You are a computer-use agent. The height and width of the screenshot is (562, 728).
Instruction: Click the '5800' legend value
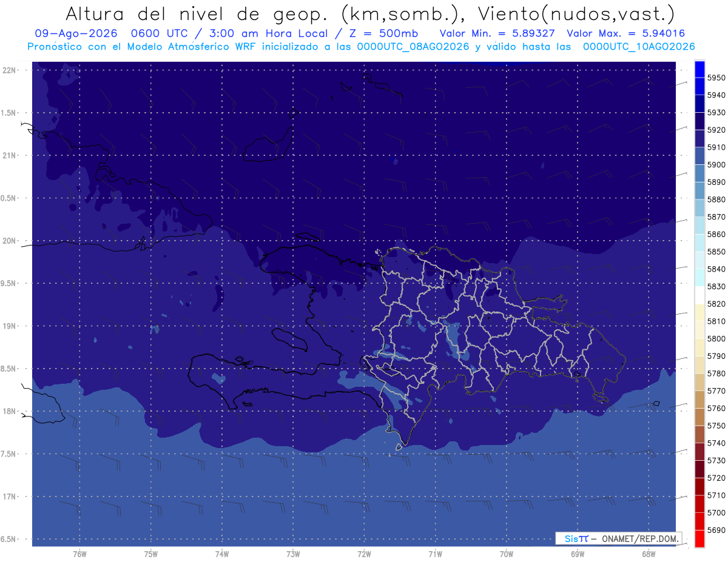pos(716,338)
